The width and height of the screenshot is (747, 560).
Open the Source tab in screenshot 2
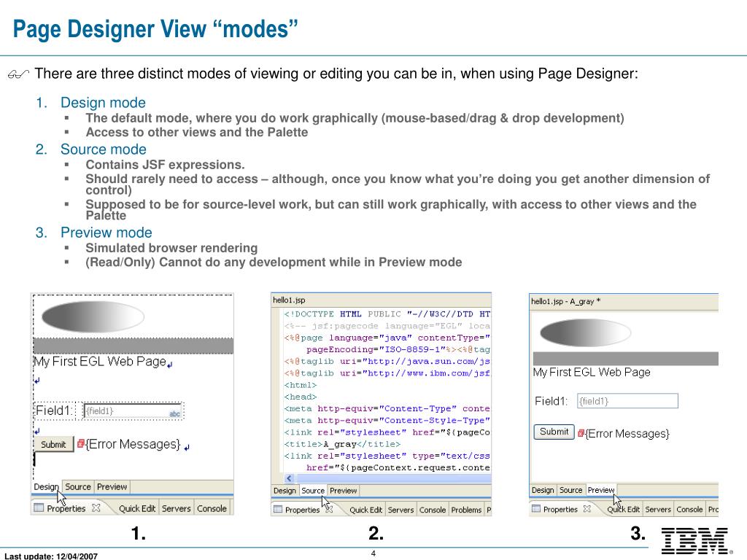click(313, 491)
